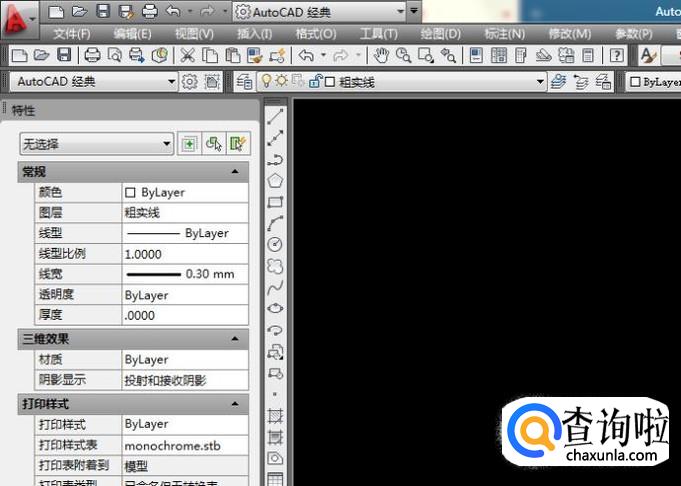This screenshot has height=486, width=681.
Task: Click the Plot Preview icon
Action: [x=115, y=55]
